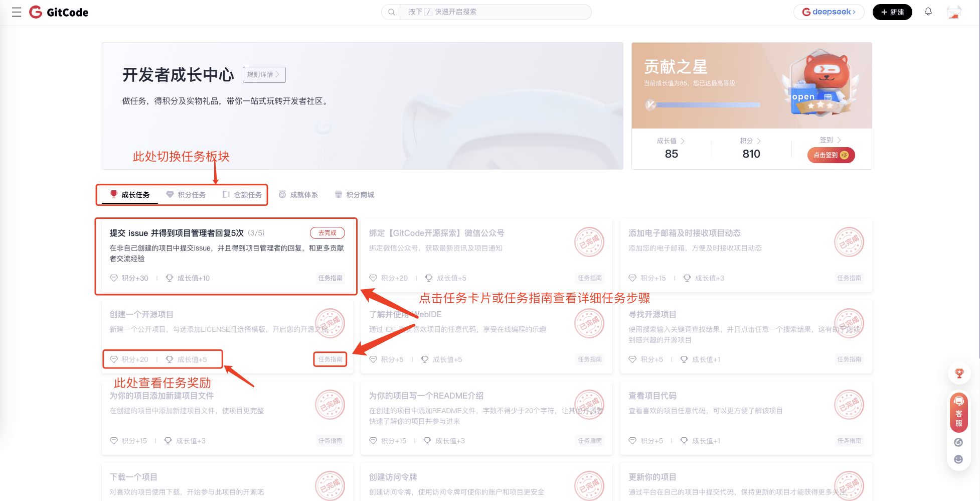The image size is (980, 501).
Task: Click the floating trophy icon
Action: click(959, 373)
